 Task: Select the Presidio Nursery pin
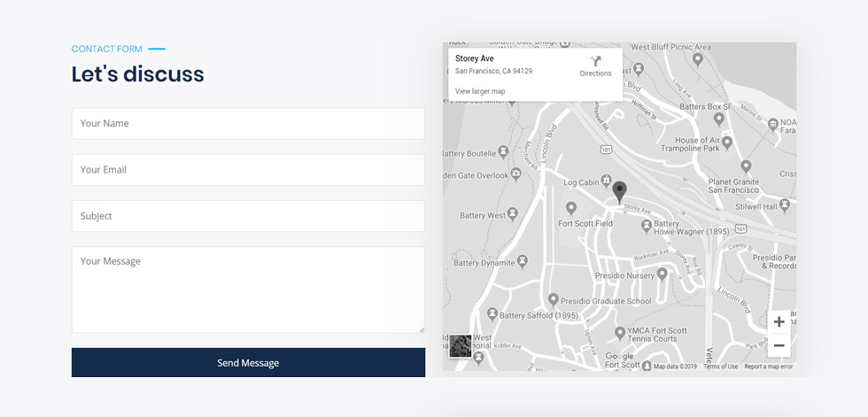(x=663, y=274)
